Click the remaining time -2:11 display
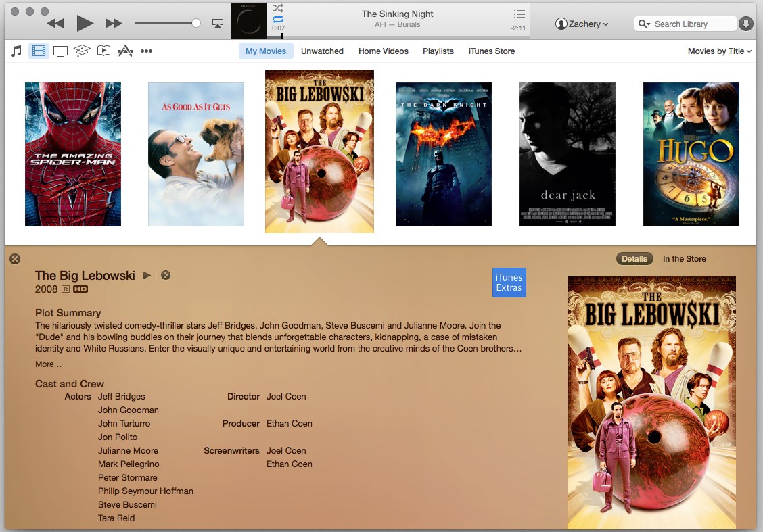Image resolution: width=763 pixels, height=532 pixels. [x=517, y=28]
